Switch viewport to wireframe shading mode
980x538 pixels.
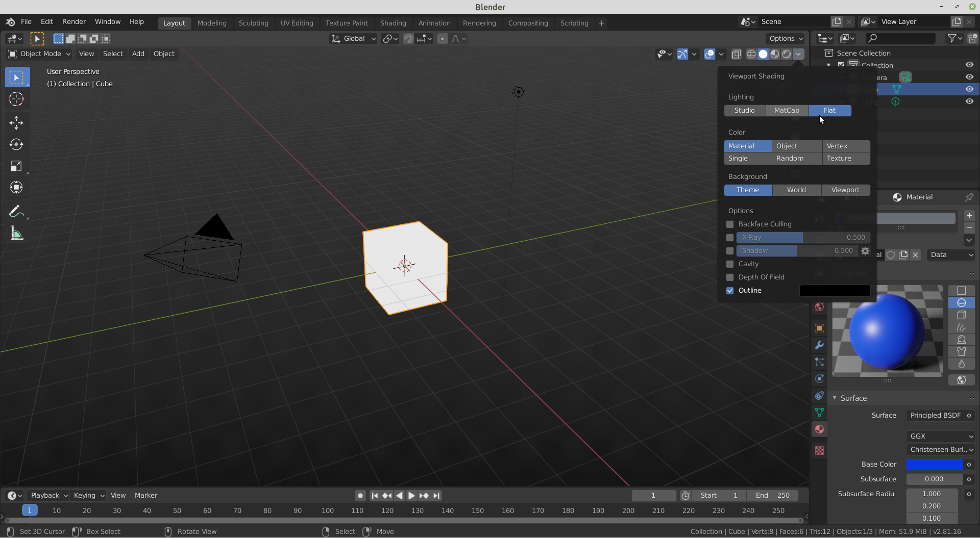click(752, 54)
